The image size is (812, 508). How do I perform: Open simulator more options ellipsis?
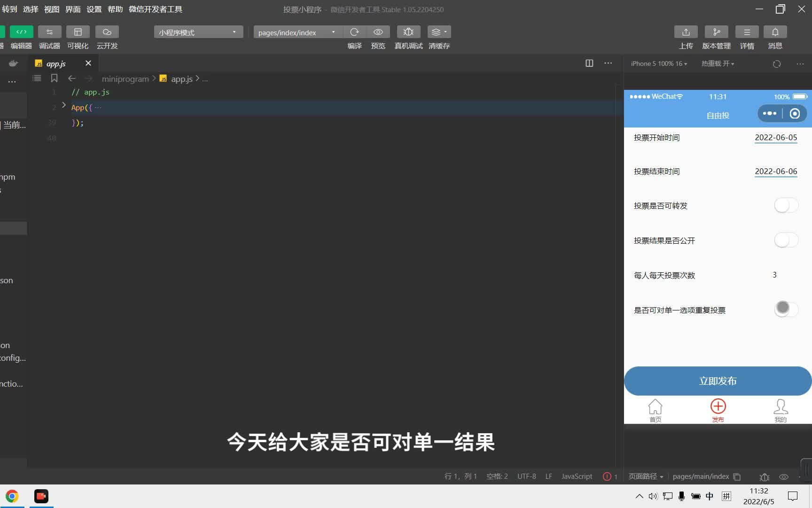(x=800, y=63)
